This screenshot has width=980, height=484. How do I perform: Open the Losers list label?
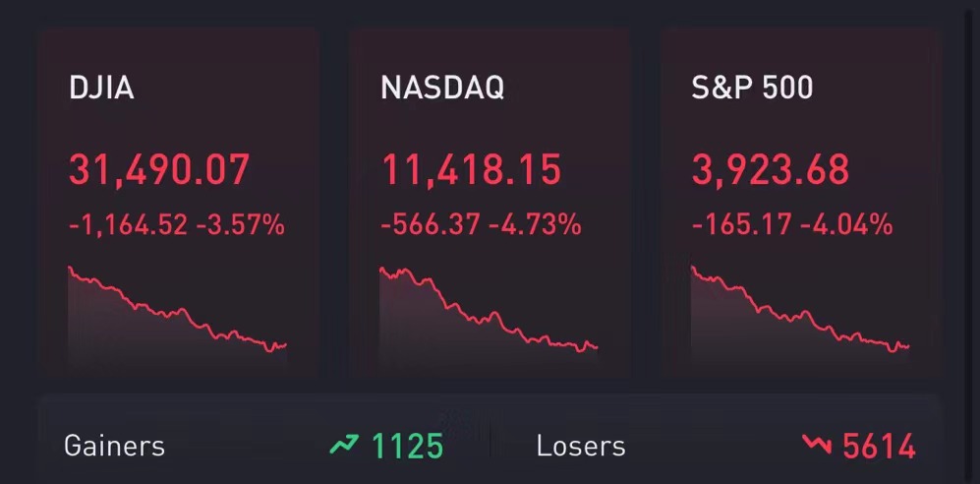[x=581, y=446]
